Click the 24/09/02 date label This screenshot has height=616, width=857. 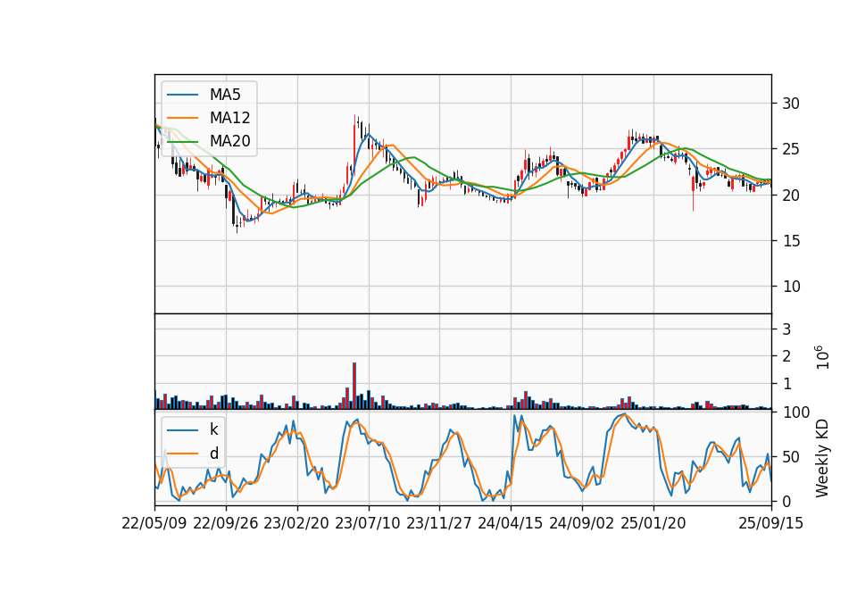click(x=581, y=523)
